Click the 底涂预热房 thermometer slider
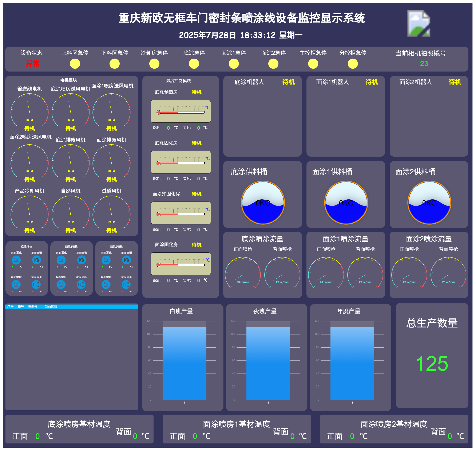The image size is (476, 451). click(181, 112)
